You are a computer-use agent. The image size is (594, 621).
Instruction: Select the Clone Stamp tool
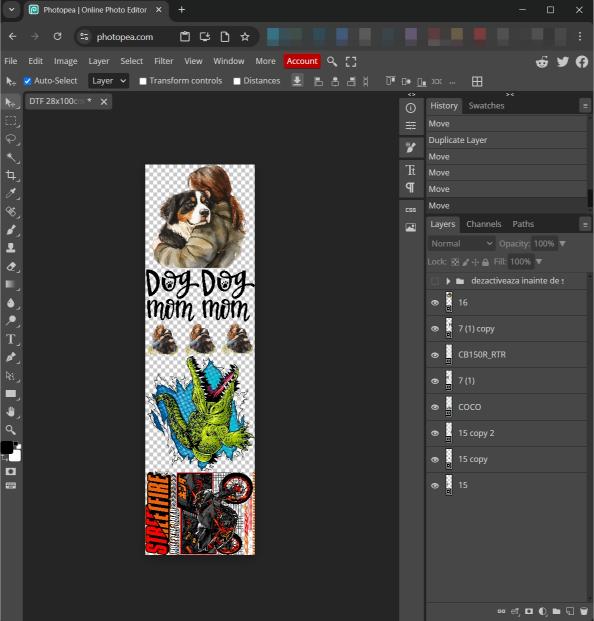(11, 248)
